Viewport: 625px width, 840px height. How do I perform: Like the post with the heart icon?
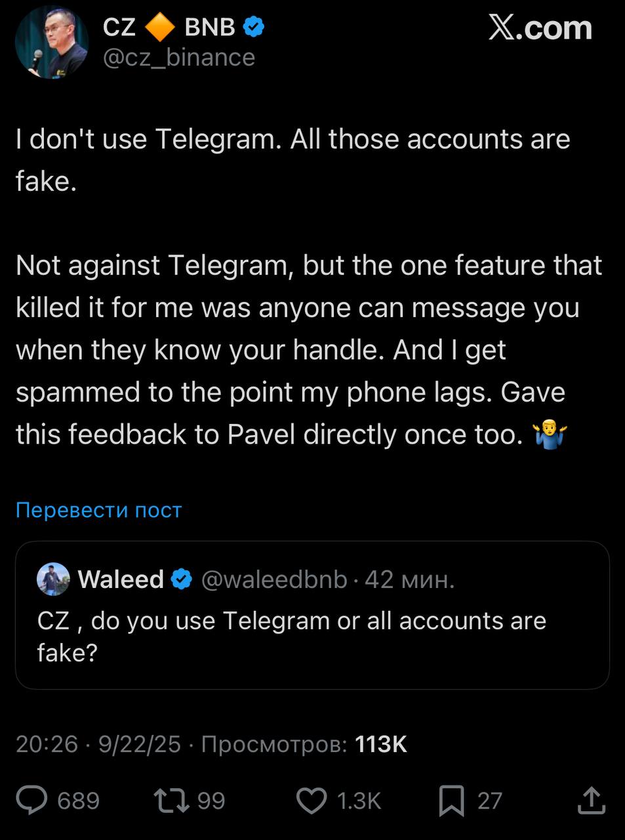pos(312,801)
